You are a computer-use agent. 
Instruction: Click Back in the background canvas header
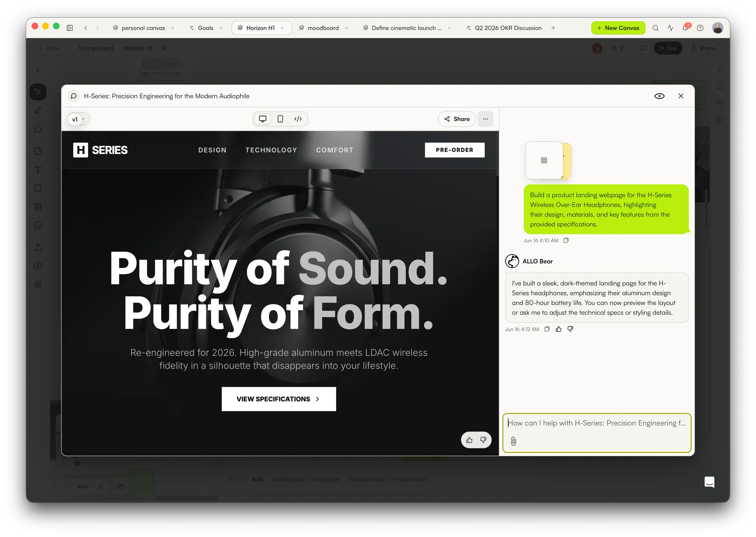click(x=50, y=48)
